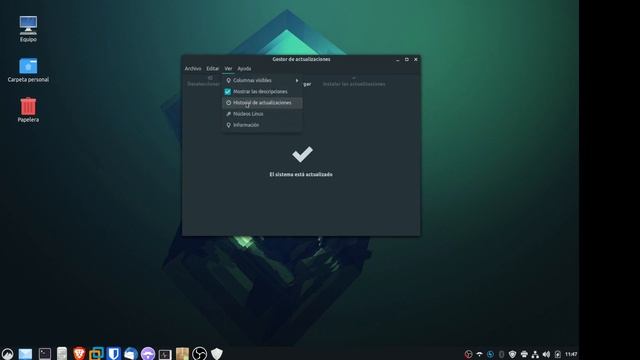The height and width of the screenshot is (360, 640).
Task: Click the blue circular tray icon
Action: 490,354
